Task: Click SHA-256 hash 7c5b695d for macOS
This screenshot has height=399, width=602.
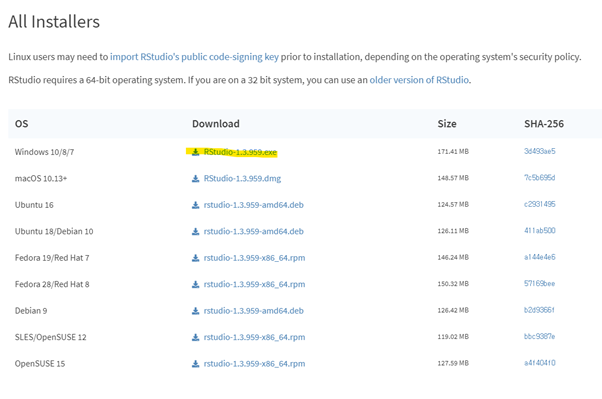Action: (539, 178)
